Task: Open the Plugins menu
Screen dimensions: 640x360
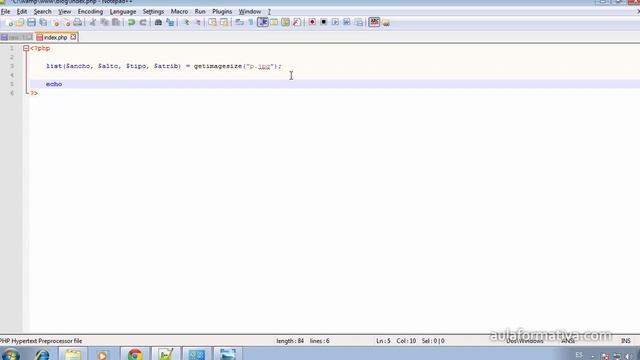Action: point(222,11)
